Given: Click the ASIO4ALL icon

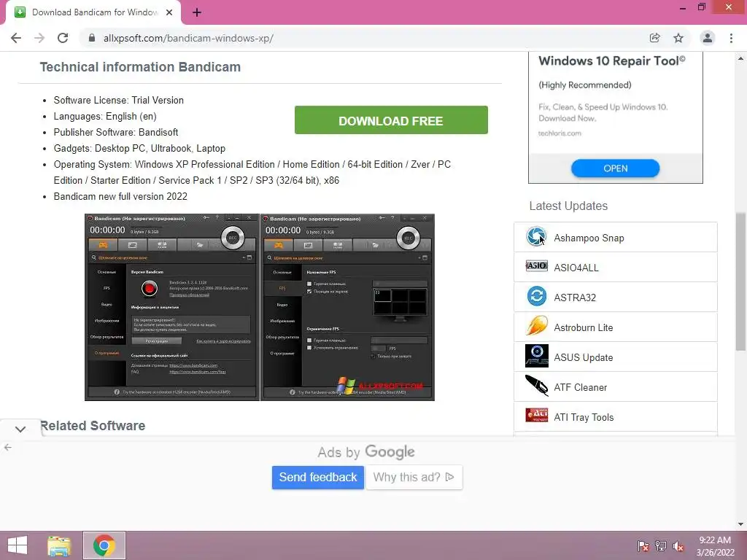Looking at the screenshot, I should pyautogui.click(x=536, y=266).
